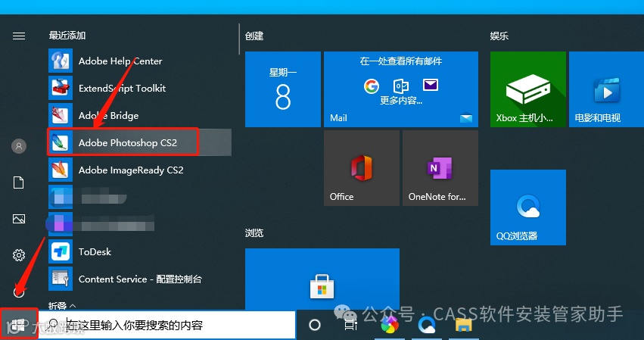644x340 pixels.
Task: Click 更多内容... text in Mail tile
Action: pyautogui.click(x=401, y=100)
